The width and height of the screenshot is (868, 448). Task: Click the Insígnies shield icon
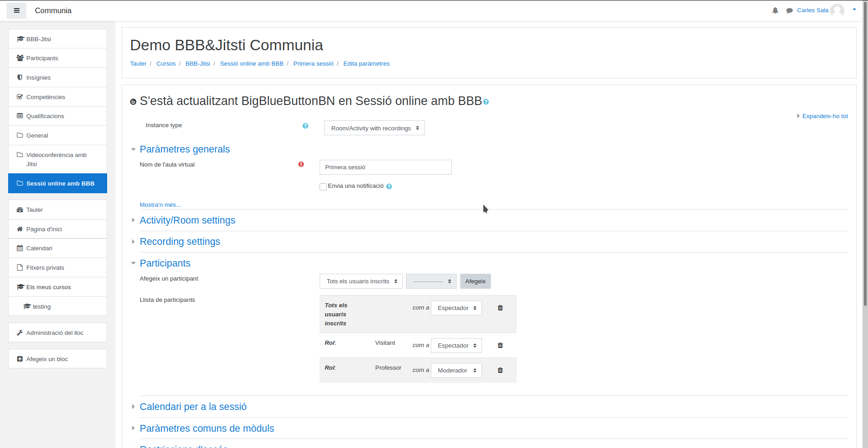(20, 77)
